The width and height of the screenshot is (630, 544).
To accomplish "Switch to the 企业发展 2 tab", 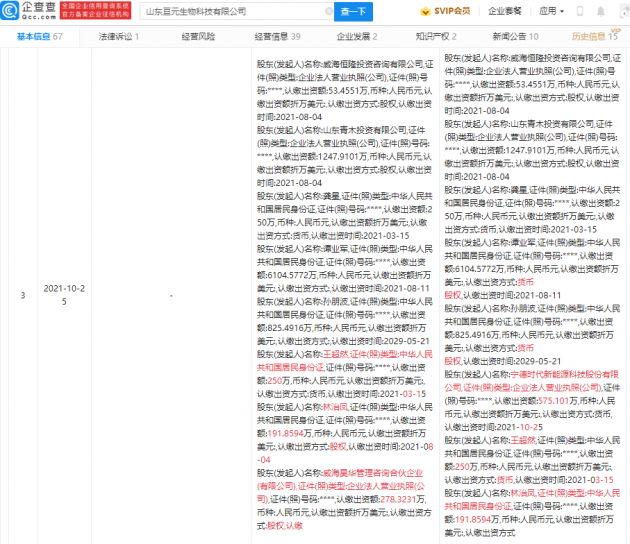I will point(357,37).
